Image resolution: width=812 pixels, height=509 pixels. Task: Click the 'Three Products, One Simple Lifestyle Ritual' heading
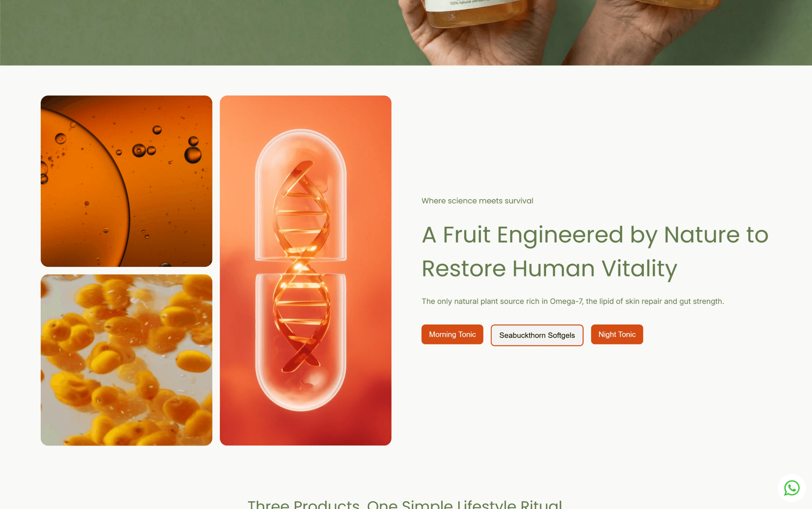405,504
